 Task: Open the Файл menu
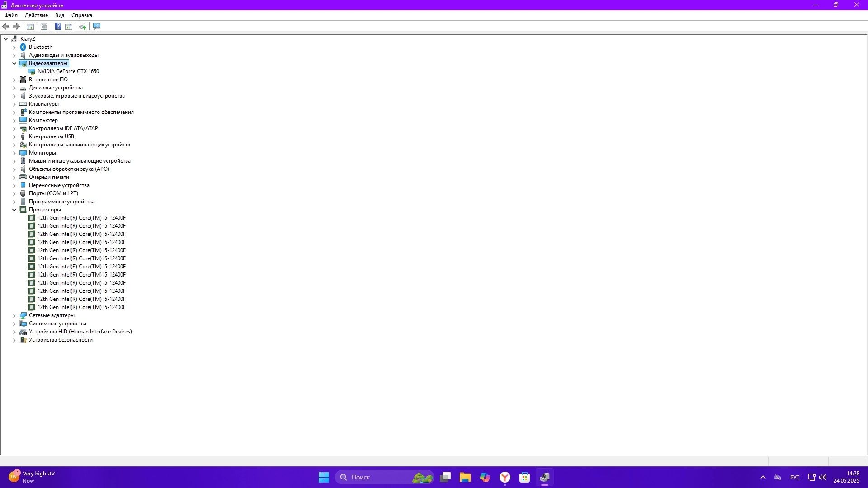11,15
